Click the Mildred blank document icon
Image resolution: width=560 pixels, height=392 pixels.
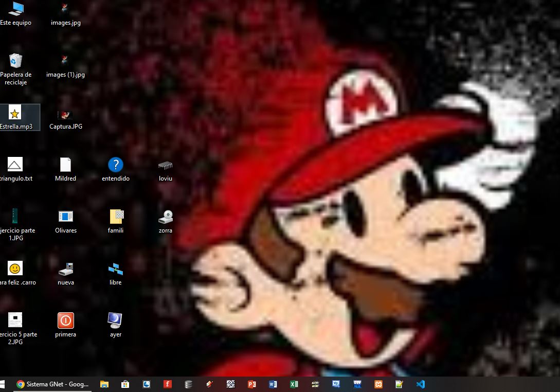click(x=65, y=165)
